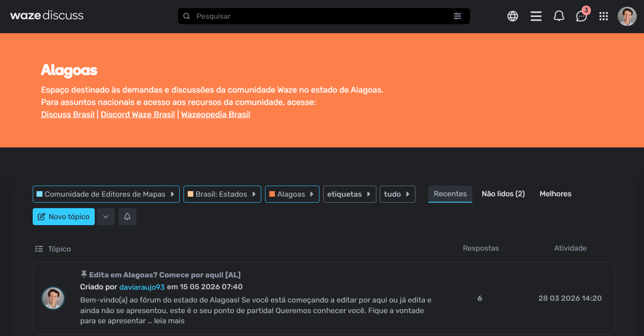Viewport: 644px width, 336px height.
Task: Open topic Edita em Alagoas? Comece por aqui!
Action: pos(165,275)
